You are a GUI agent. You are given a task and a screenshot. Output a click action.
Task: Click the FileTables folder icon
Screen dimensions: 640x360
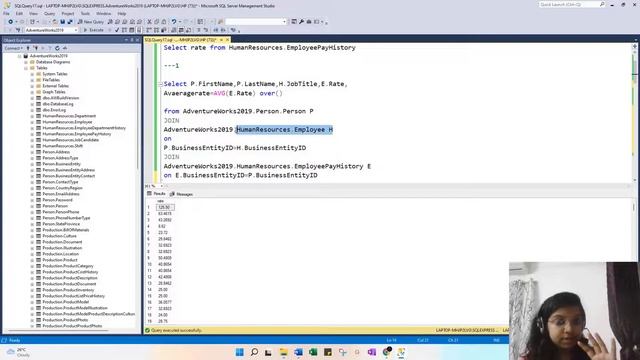pos(39,80)
